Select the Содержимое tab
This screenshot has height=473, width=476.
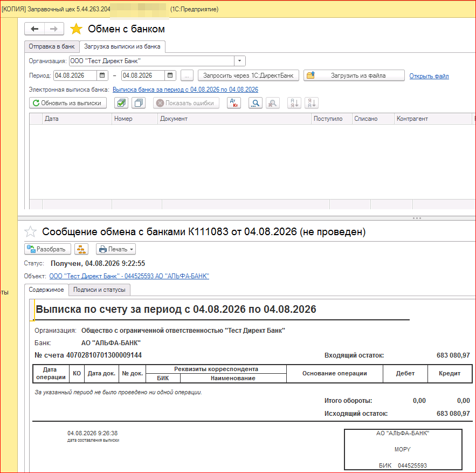[46, 290]
